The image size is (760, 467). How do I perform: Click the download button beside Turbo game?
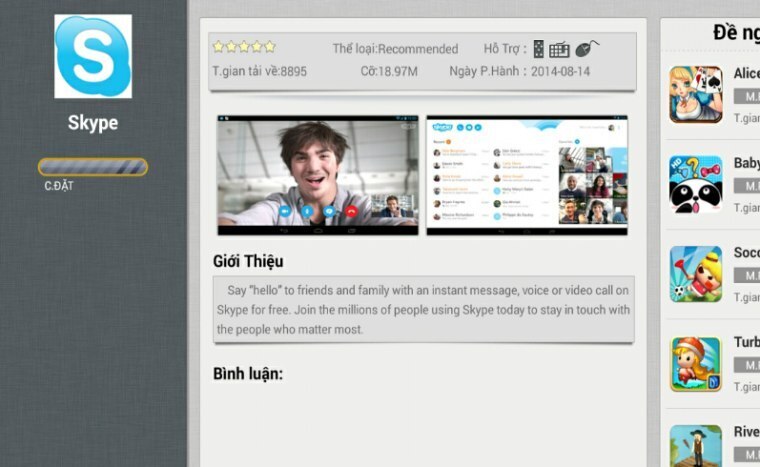747,365
